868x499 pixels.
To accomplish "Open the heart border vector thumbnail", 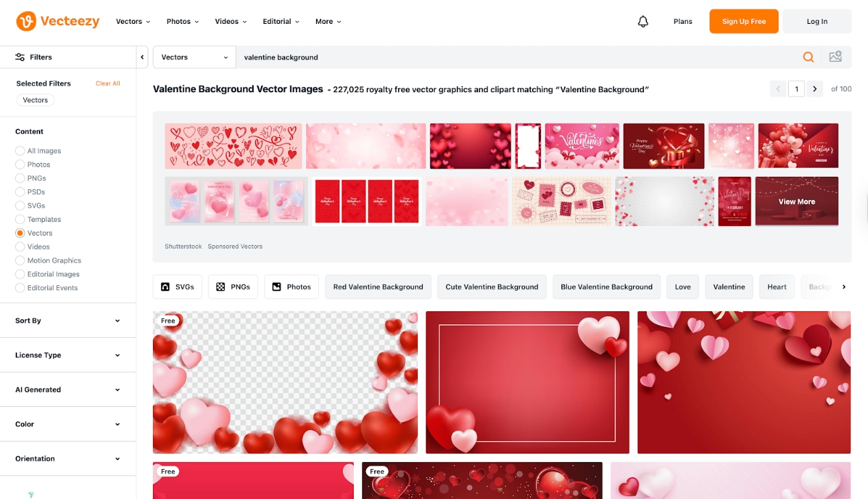I will pyautogui.click(x=285, y=382).
